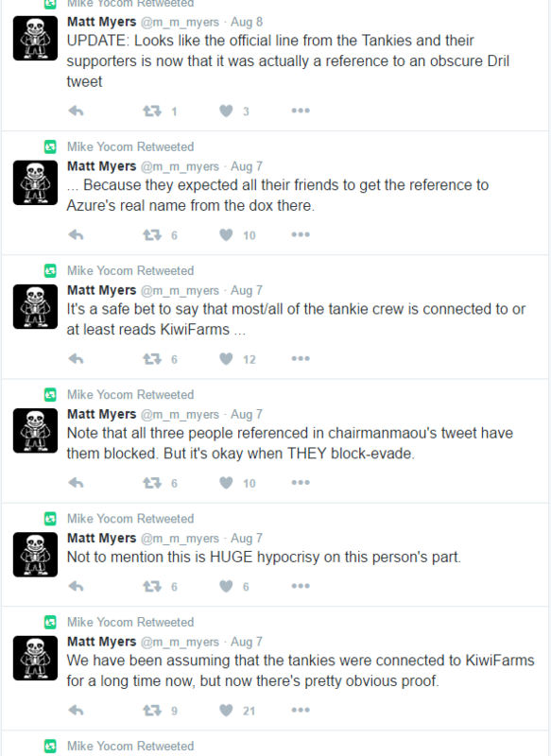Reply to the Dril tweet update
Image resolution: width=551 pixels, height=756 pixels.
click(x=77, y=112)
